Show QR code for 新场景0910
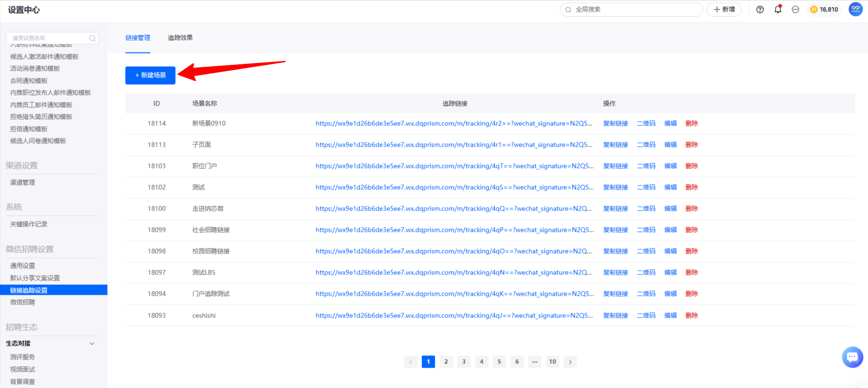 click(x=646, y=123)
